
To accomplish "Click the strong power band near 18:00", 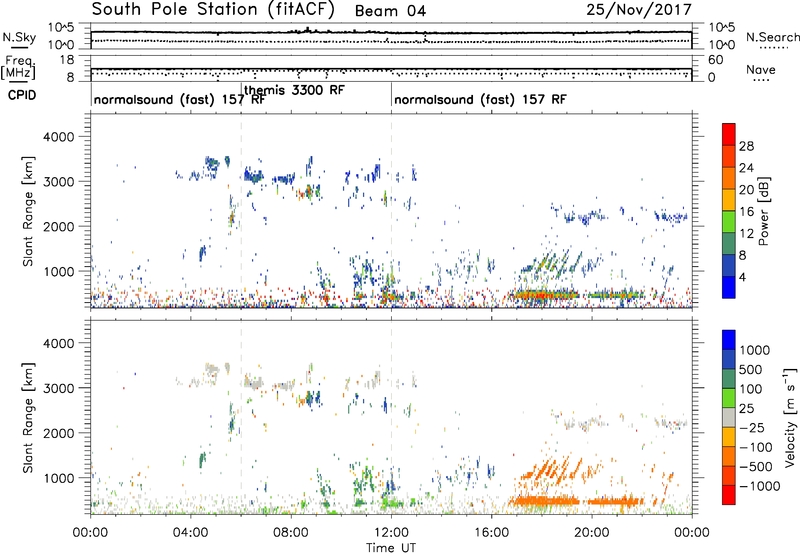I will (x=545, y=295).
